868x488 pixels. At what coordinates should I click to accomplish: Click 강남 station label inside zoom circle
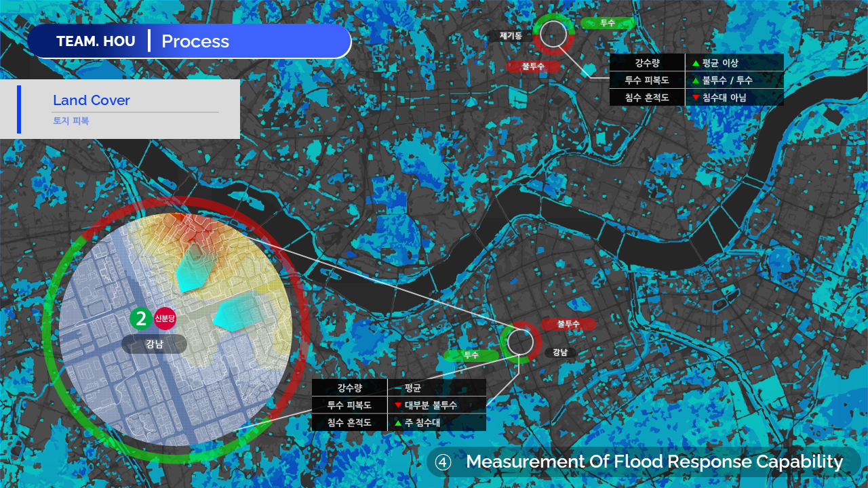pyautogui.click(x=155, y=344)
